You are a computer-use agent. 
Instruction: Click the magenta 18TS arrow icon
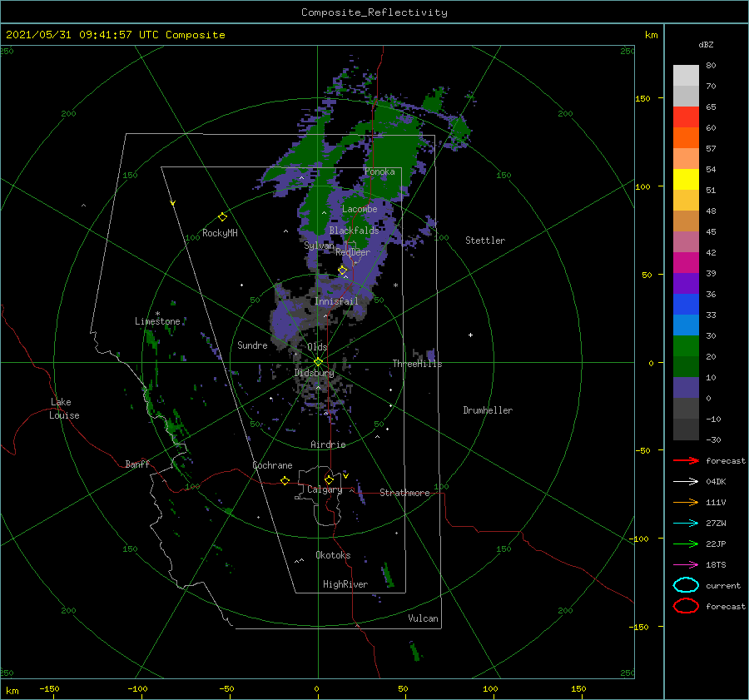(686, 565)
